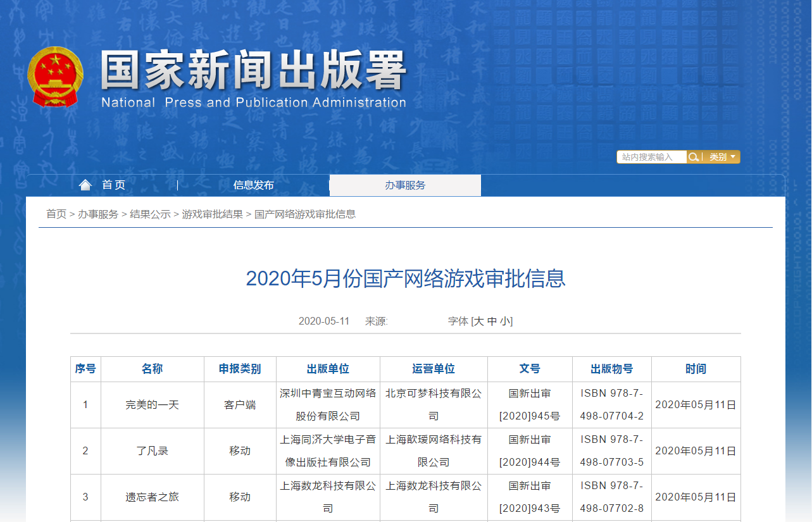Set font size to 中

pos(492,321)
